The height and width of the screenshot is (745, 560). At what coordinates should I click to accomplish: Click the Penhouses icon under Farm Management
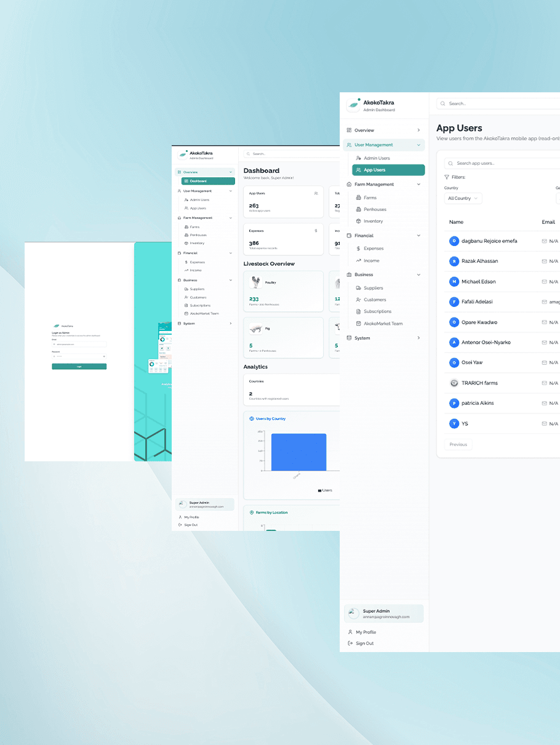(360, 209)
